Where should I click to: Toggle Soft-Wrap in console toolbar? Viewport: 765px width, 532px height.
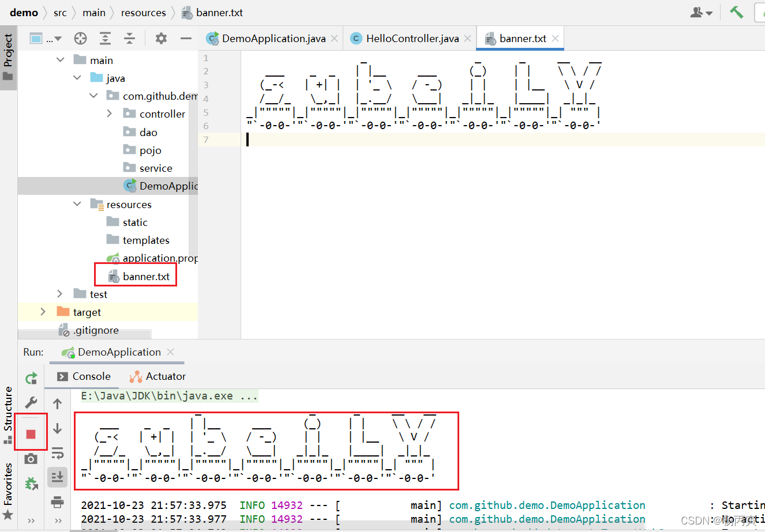pyautogui.click(x=58, y=453)
